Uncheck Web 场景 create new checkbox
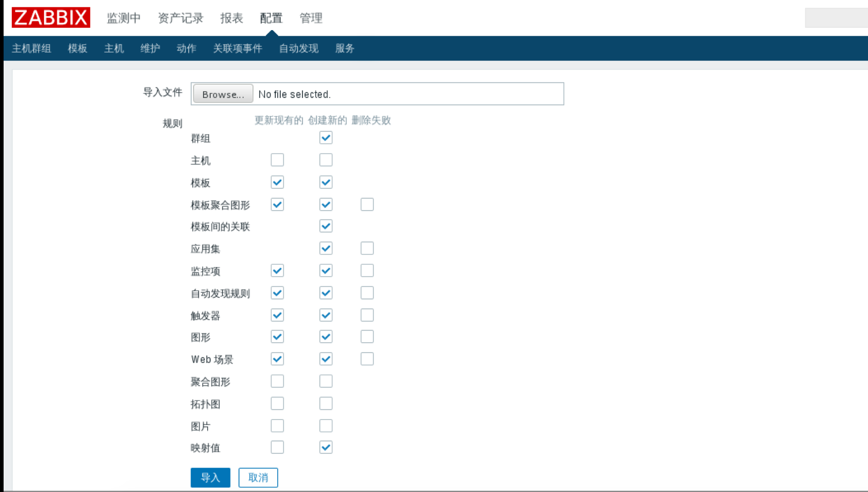This screenshot has height=492, width=868. coord(326,359)
